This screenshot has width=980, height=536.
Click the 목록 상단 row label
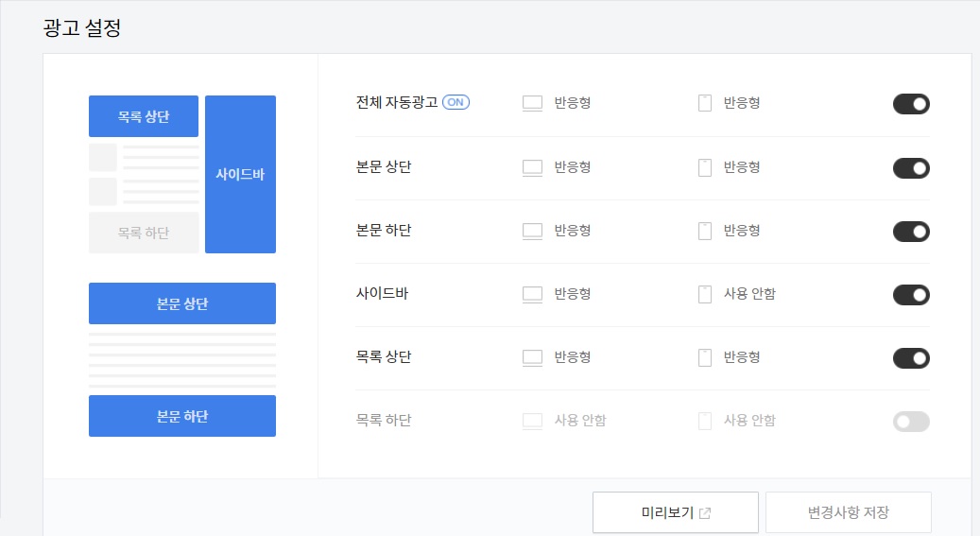[384, 357]
